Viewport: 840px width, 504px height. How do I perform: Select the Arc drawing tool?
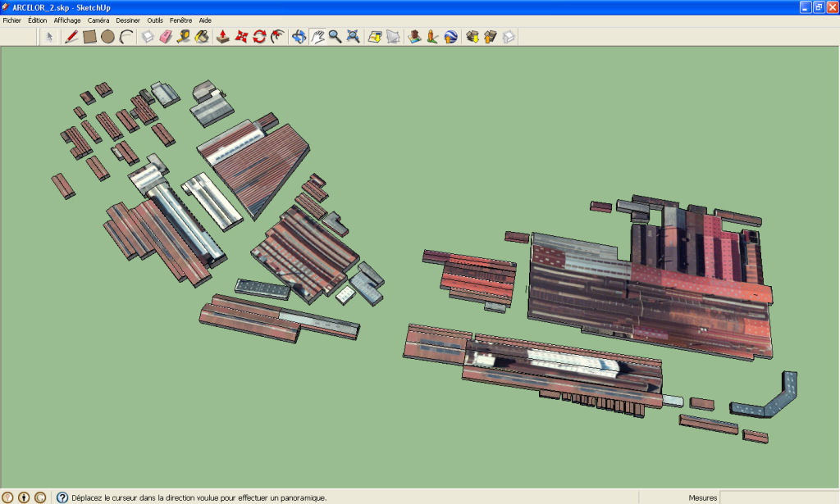126,36
